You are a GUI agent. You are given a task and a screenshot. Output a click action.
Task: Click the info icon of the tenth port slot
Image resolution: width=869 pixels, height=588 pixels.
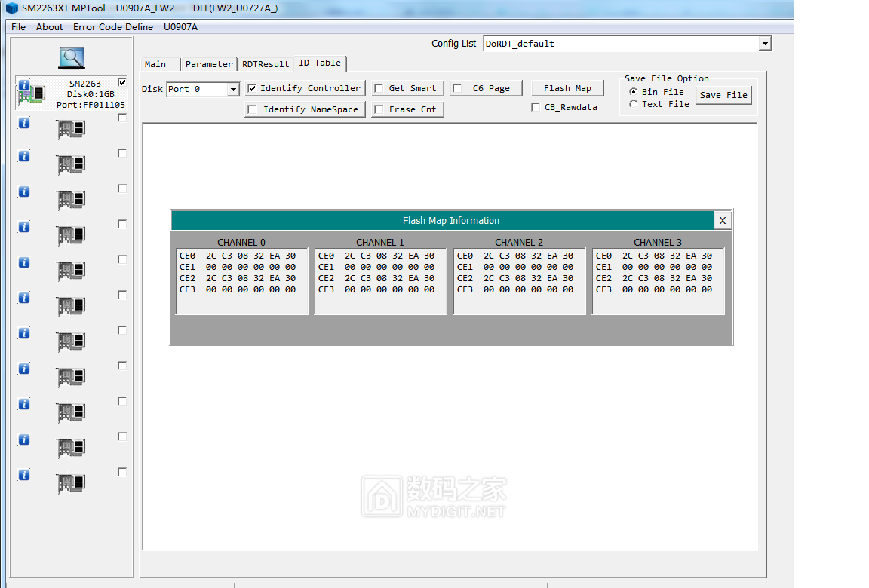point(24,404)
